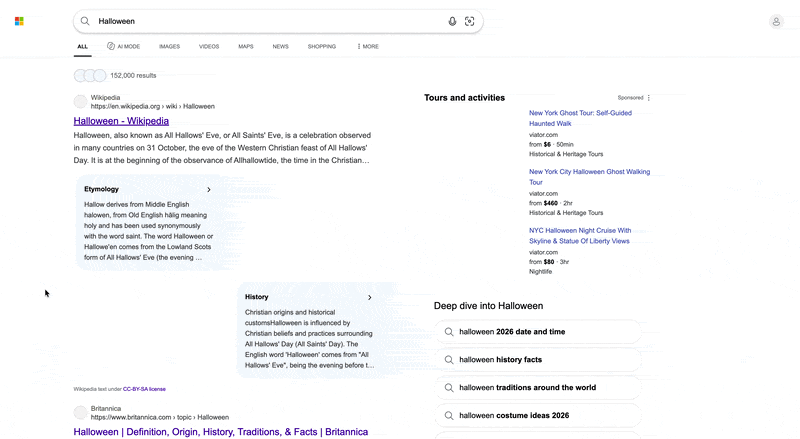Click the 152,000 results count text
This screenshot has width=800, height=439.
133,76
